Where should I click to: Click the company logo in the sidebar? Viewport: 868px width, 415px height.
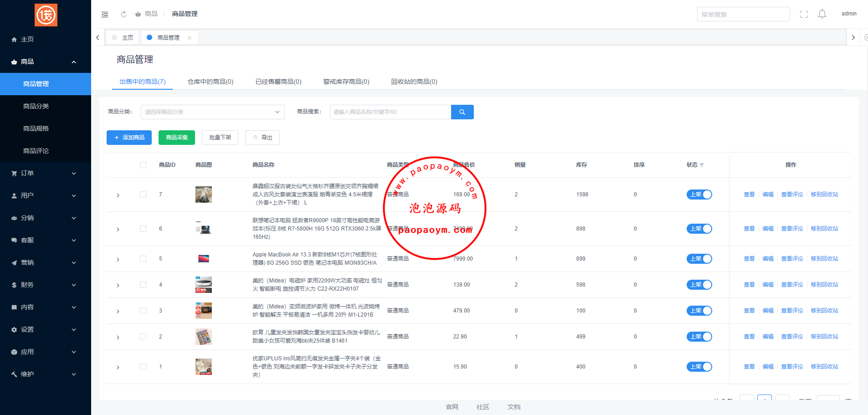pos(46,15)
